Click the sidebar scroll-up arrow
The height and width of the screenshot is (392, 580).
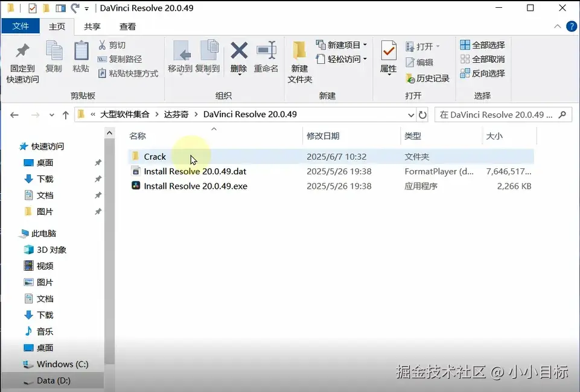109,133
